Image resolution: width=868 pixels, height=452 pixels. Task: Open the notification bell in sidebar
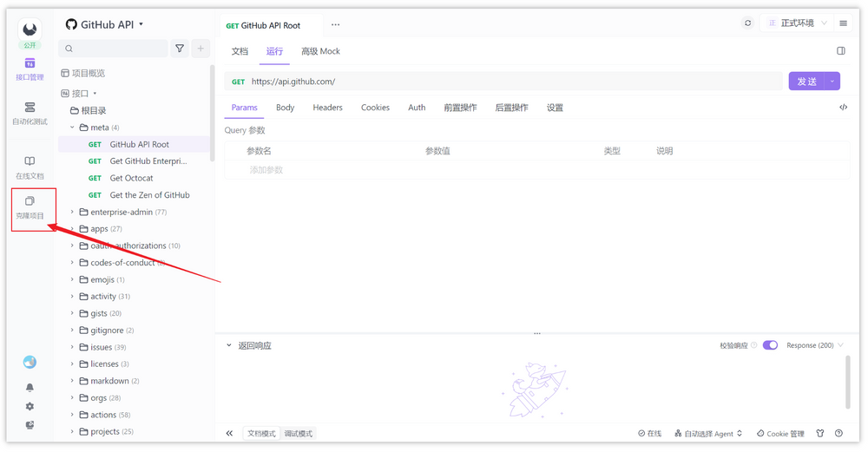coord(30,388)
